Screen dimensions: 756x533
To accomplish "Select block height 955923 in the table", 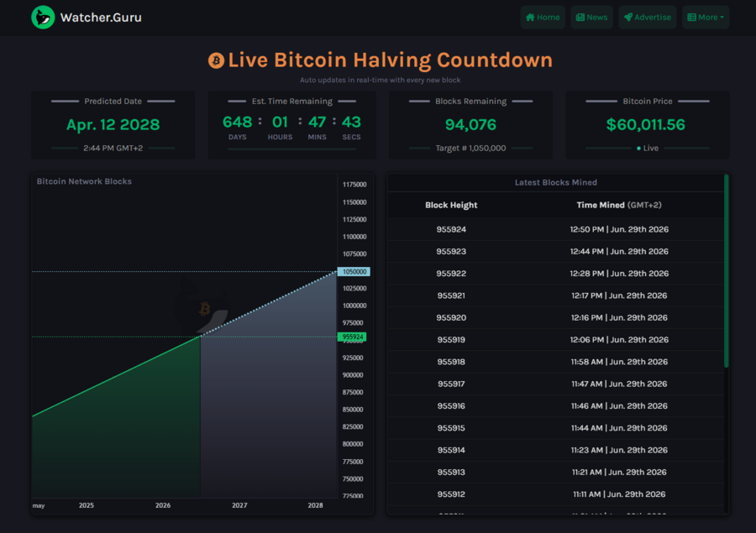I will click(451, 252).
